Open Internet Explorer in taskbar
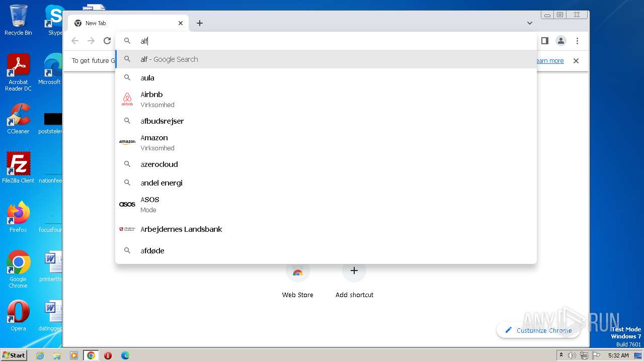The image size is (644, 362). click(x=40, y=355)
